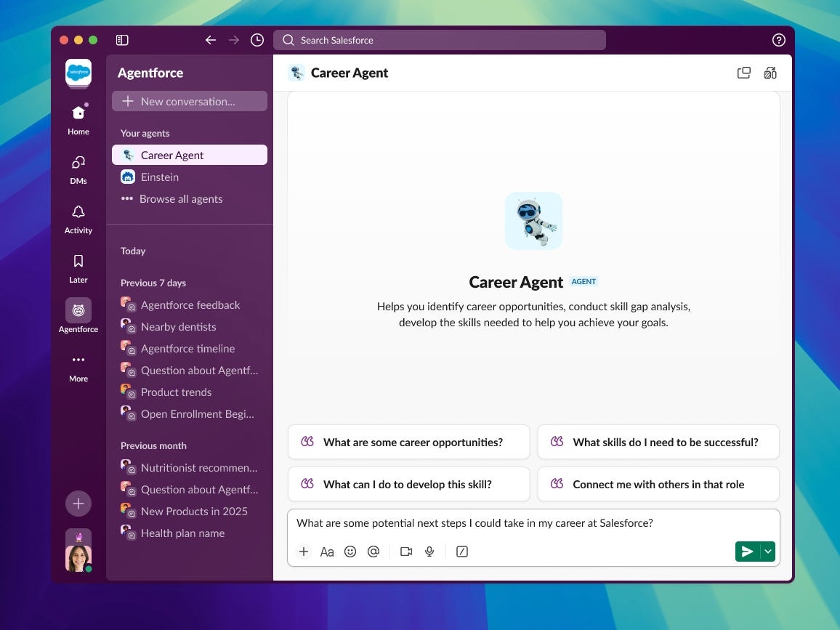Send the message with green arrow

[x=747, y=552]
